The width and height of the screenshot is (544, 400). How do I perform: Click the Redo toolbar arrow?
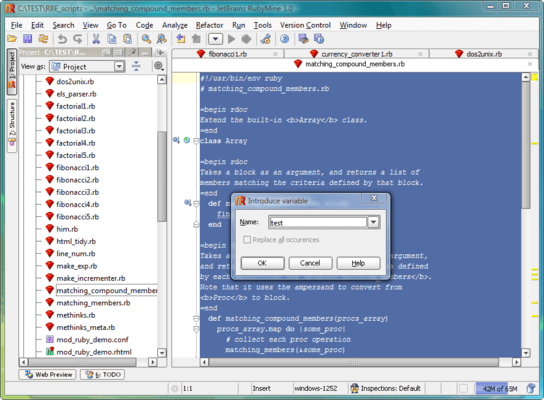[x=78, y=39]
